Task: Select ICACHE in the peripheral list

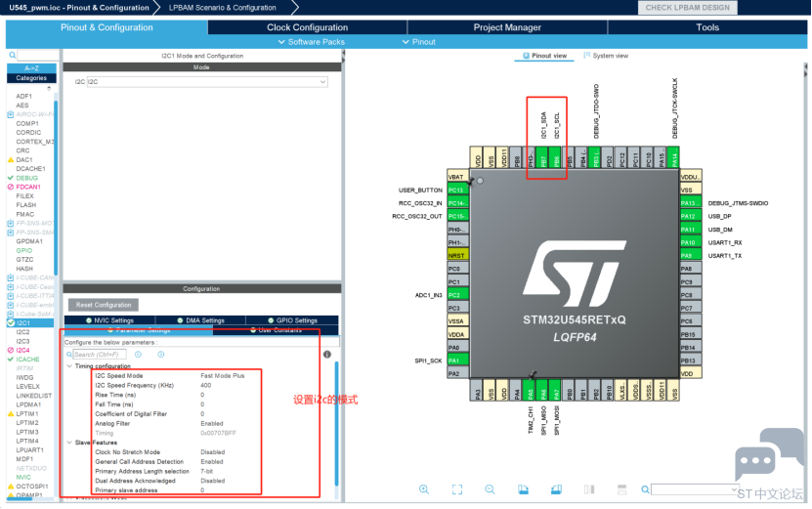Action: pos(27,360)
